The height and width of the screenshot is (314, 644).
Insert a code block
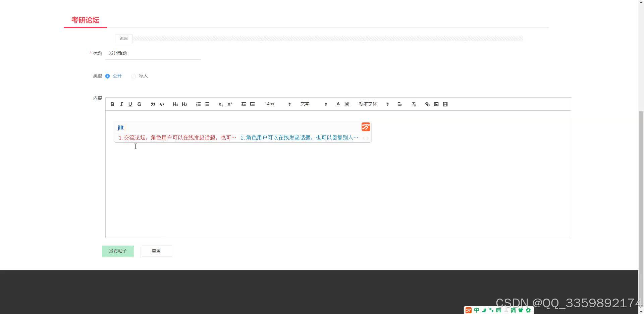pyautogui.click(x=162, y=104)
